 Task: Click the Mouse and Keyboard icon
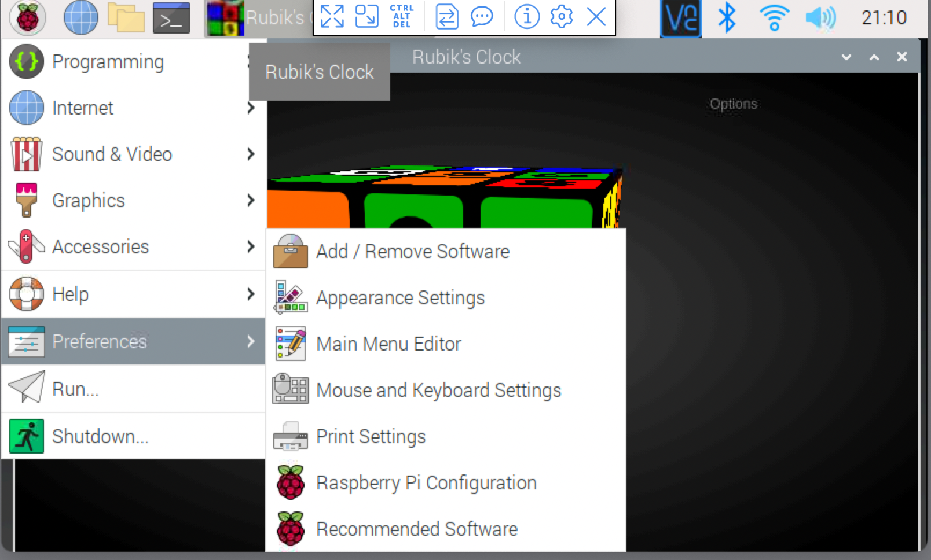[x=290, y=388]
